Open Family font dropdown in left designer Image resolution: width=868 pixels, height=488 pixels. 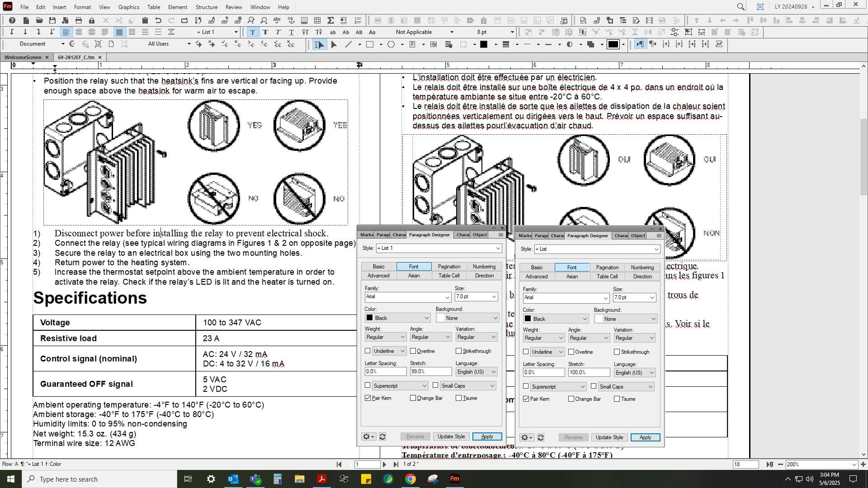(447, 297)
